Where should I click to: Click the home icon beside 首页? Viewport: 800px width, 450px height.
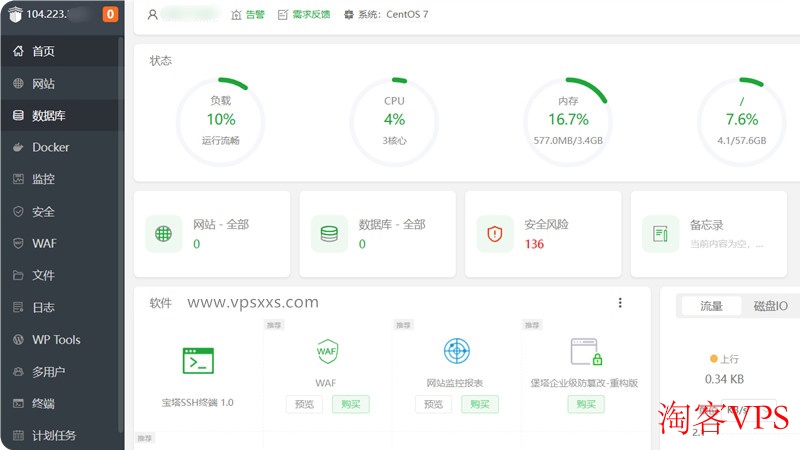click(x=18, y=51)
